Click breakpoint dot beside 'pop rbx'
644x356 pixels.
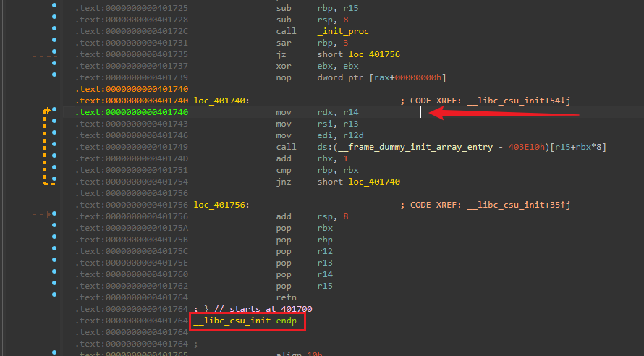point(54,225)
